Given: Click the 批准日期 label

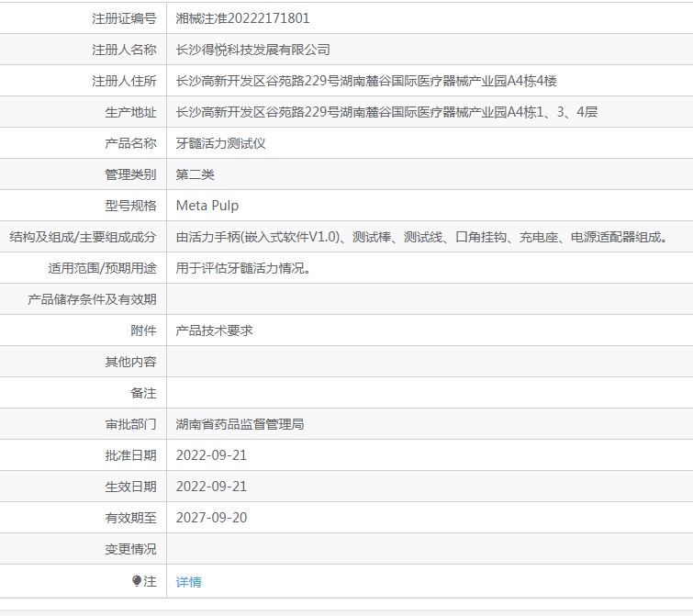Looking at the screenshot, I should 131,455.
